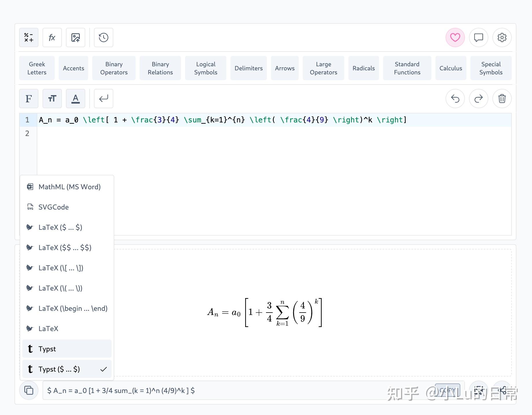Redo the last edit
The height and width of the screenshot is (415, 532).
[479, 99]
